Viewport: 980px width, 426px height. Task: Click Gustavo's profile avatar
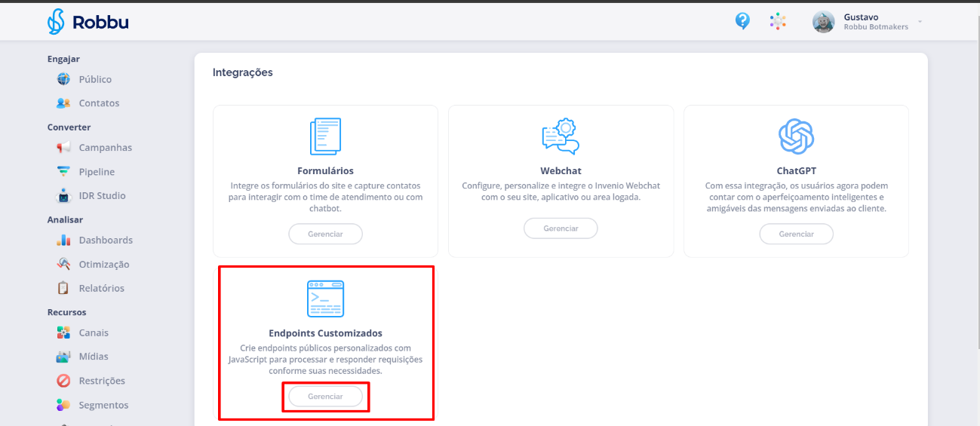[823, 22]
